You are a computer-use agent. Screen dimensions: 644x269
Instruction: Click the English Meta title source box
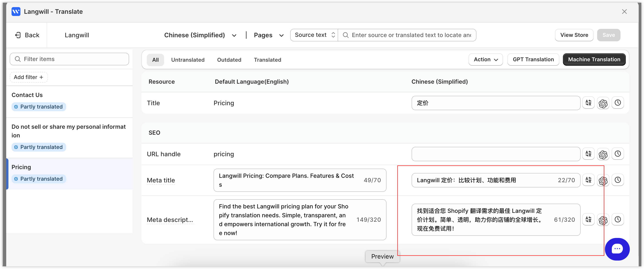(x=300, y=180)
